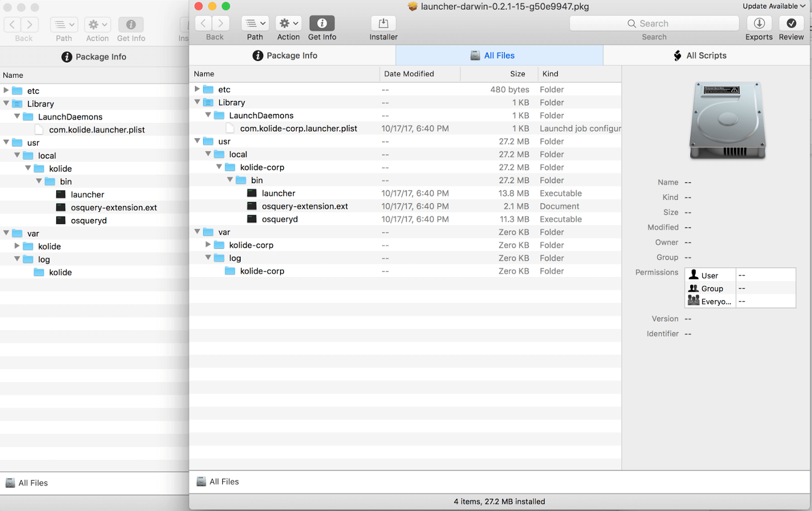
Task: Click the plist document icon in front window
Action: click(x=230, y=128)
